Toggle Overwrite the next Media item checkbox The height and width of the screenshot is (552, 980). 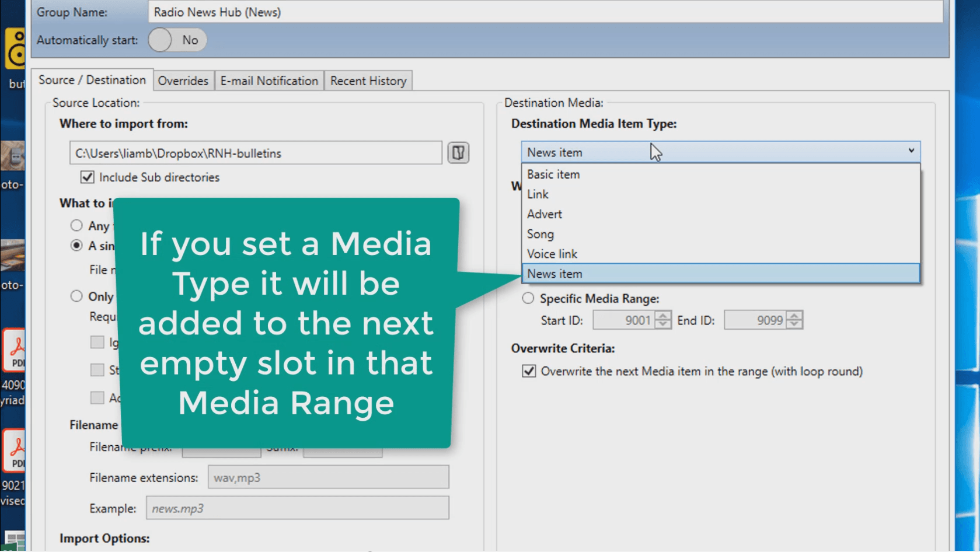[x=529, y=372]
